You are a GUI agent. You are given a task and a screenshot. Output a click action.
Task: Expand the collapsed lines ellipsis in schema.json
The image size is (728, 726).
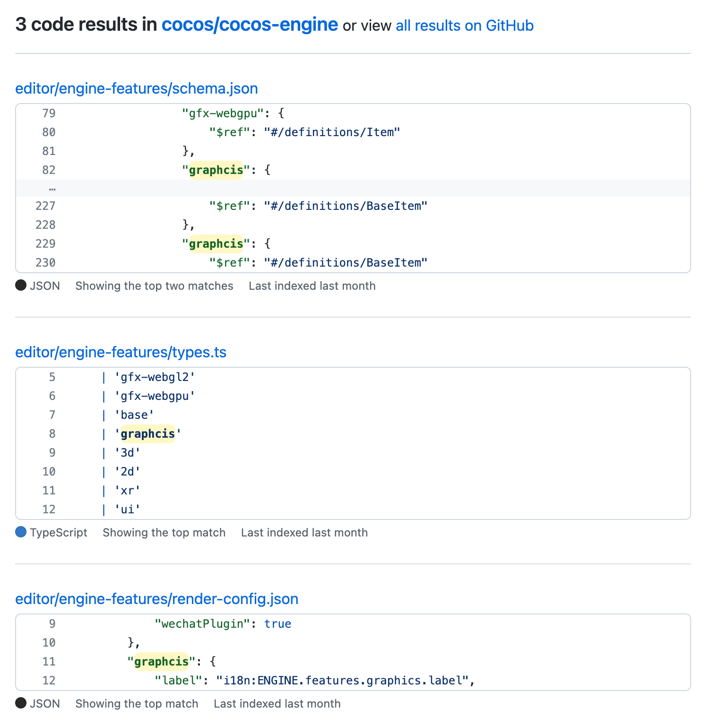tap(52, 188)
